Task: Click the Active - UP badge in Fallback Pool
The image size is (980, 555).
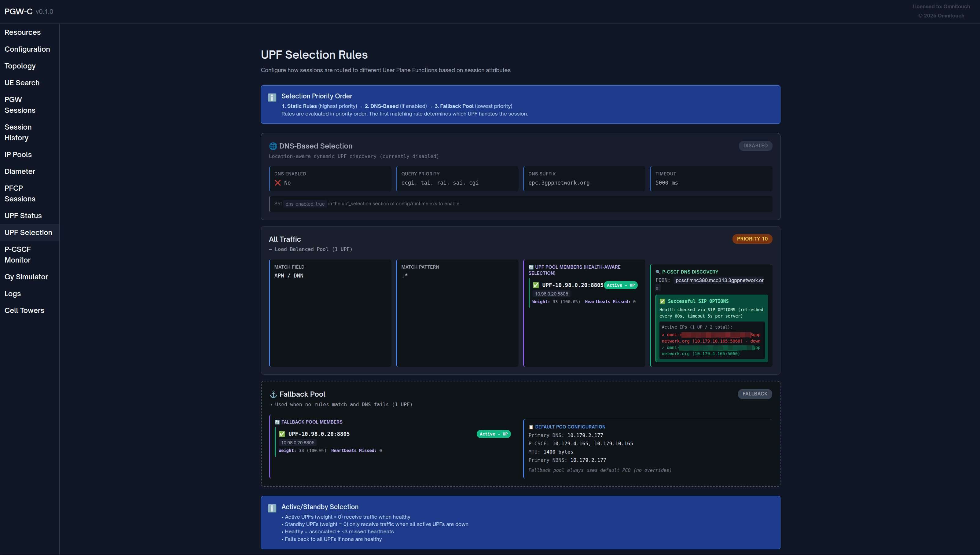Action: point(494,434)
